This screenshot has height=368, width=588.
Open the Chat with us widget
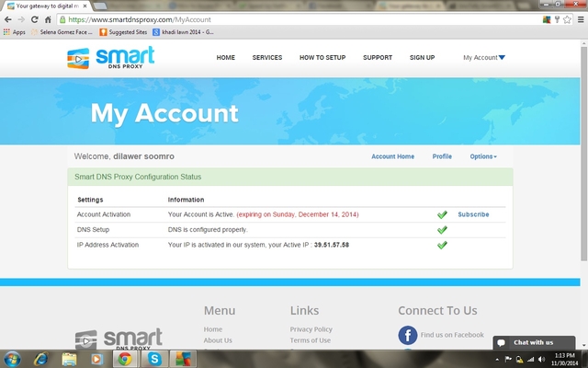click(534, 342)
